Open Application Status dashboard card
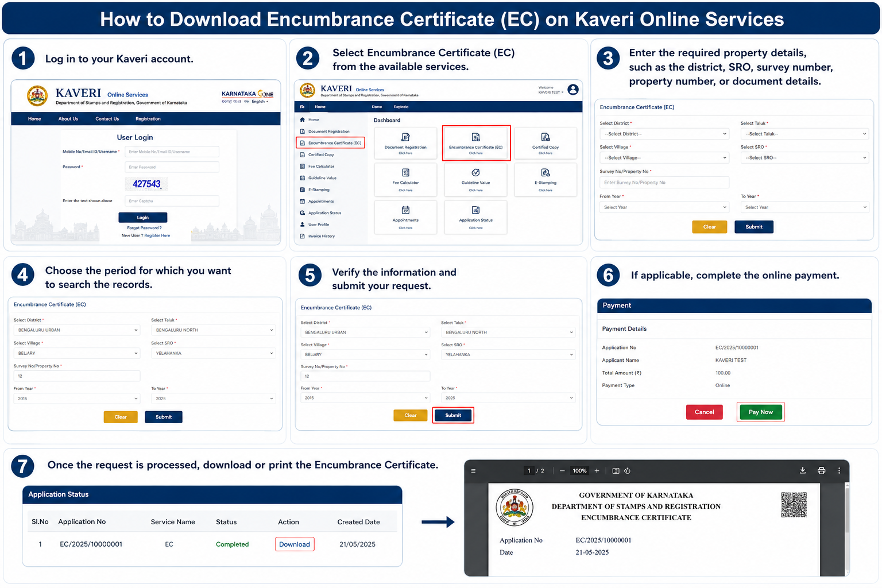 [475, 217]
